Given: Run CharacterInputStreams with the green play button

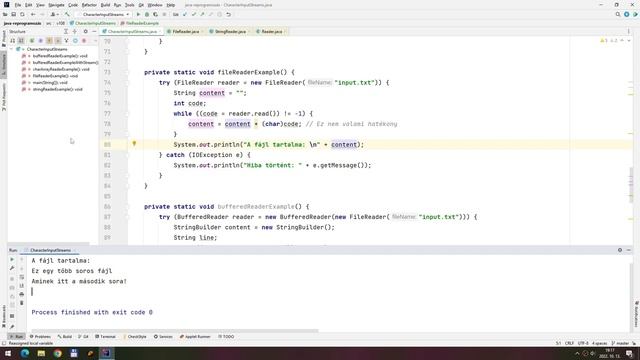Looking at the screenshot, I should [x=138, y=14].
